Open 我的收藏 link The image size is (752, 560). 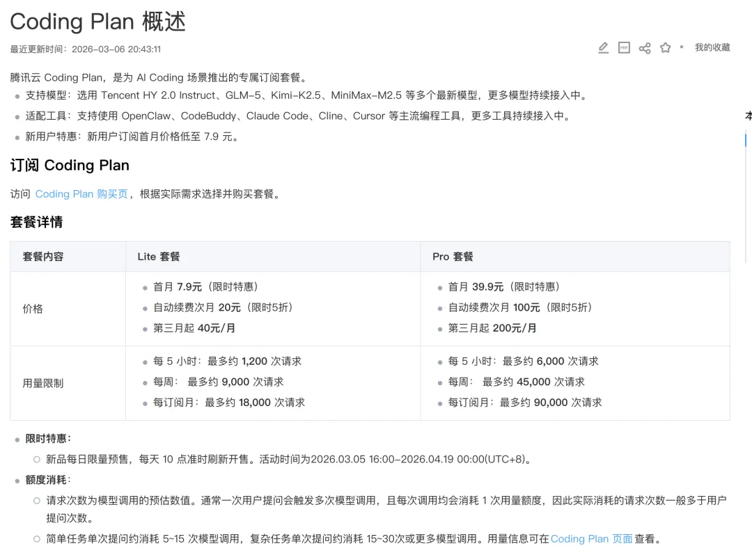coord(712,47)
